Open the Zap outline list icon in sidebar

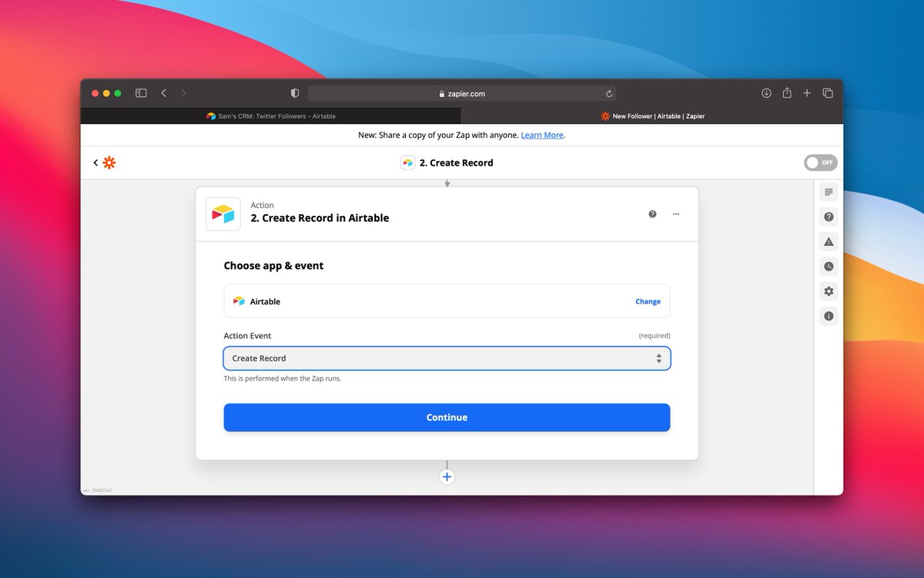point(829,192)
